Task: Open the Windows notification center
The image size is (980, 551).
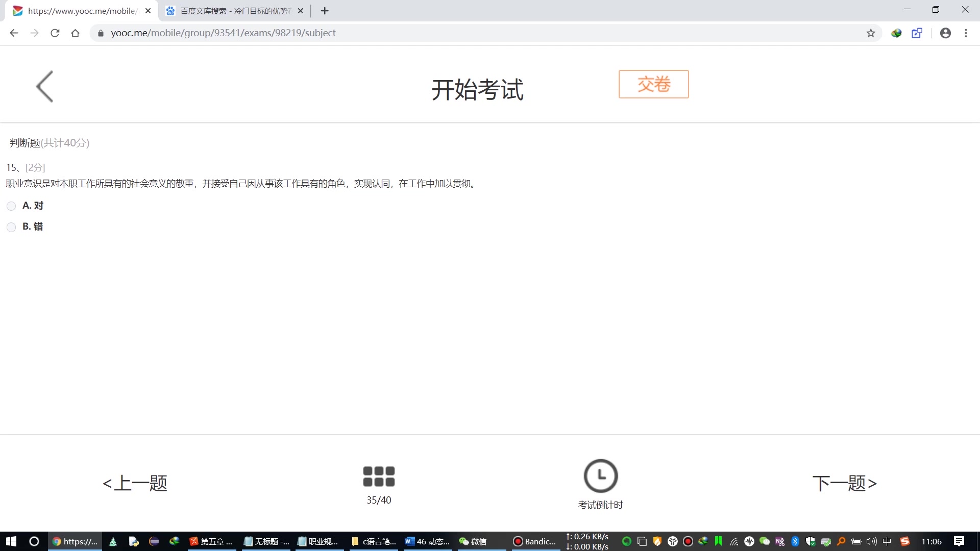Action: coord(959,541)
